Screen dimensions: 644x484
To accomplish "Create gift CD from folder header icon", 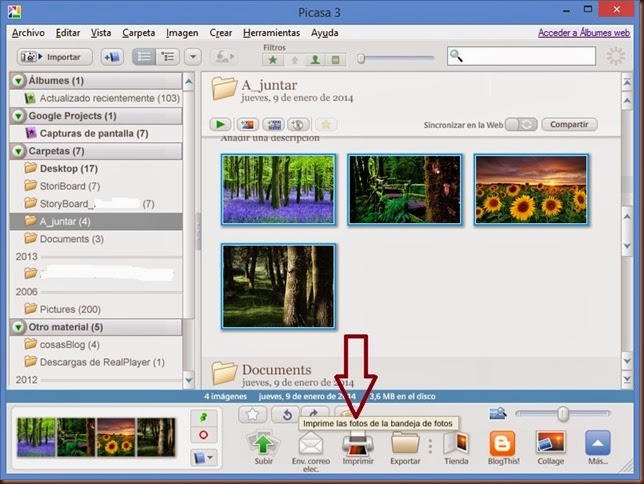I will click(298, 124).
